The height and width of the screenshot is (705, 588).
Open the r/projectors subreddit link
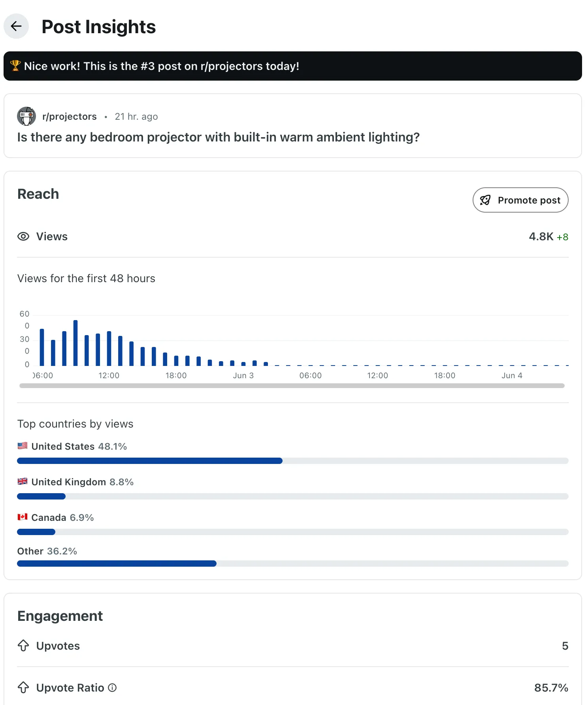tap(70, 117)
